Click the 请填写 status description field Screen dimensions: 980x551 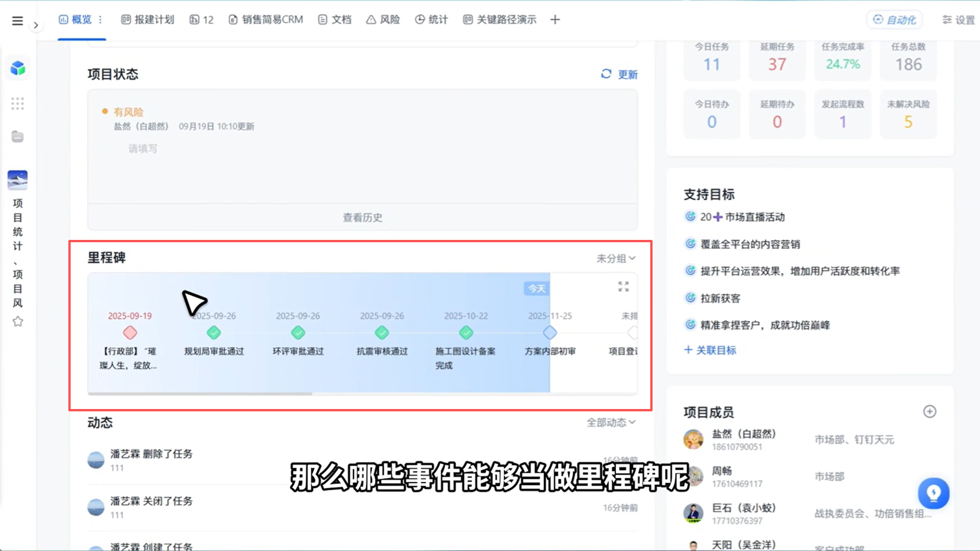pos(142,148)
